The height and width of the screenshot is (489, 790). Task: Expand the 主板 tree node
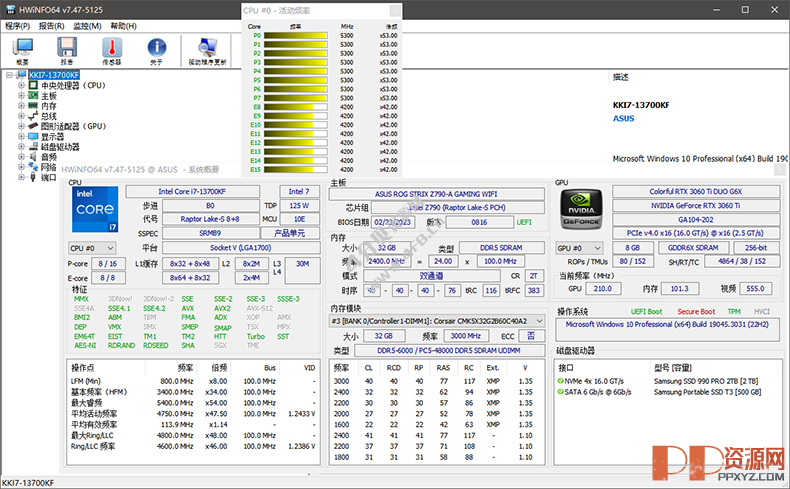(21, 96)
